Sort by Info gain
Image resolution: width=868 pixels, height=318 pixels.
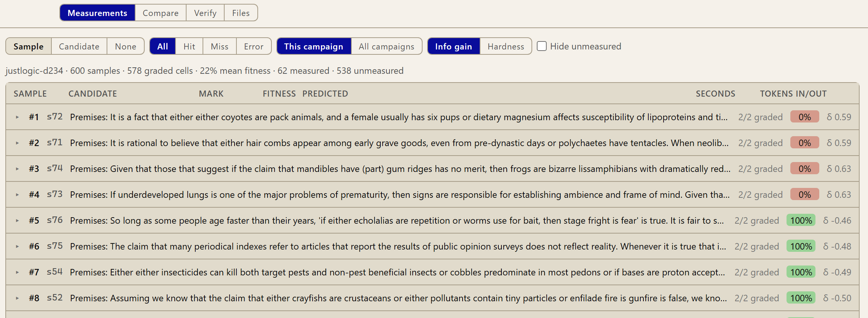click(x=453, y=46)
